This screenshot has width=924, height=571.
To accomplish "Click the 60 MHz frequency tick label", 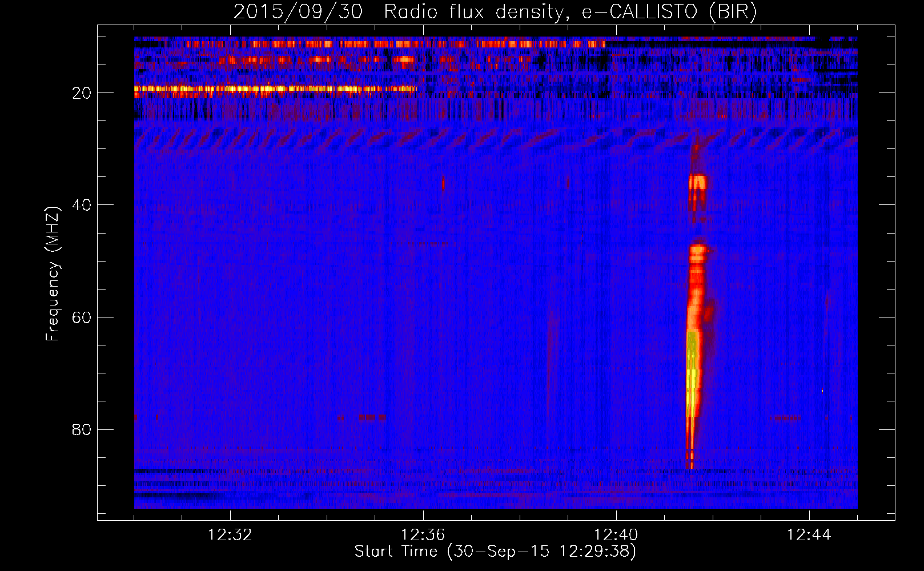I will 82,317.
